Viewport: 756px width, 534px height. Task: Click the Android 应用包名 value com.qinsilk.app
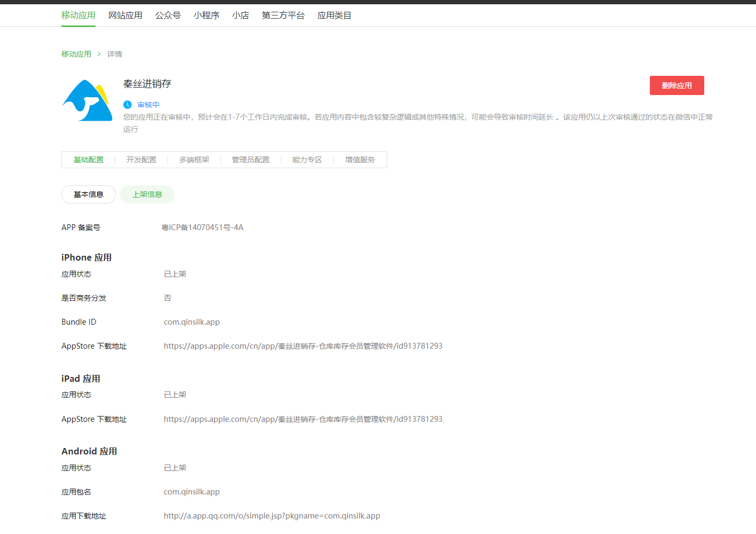pyautogui.click(x=192, y=492)
